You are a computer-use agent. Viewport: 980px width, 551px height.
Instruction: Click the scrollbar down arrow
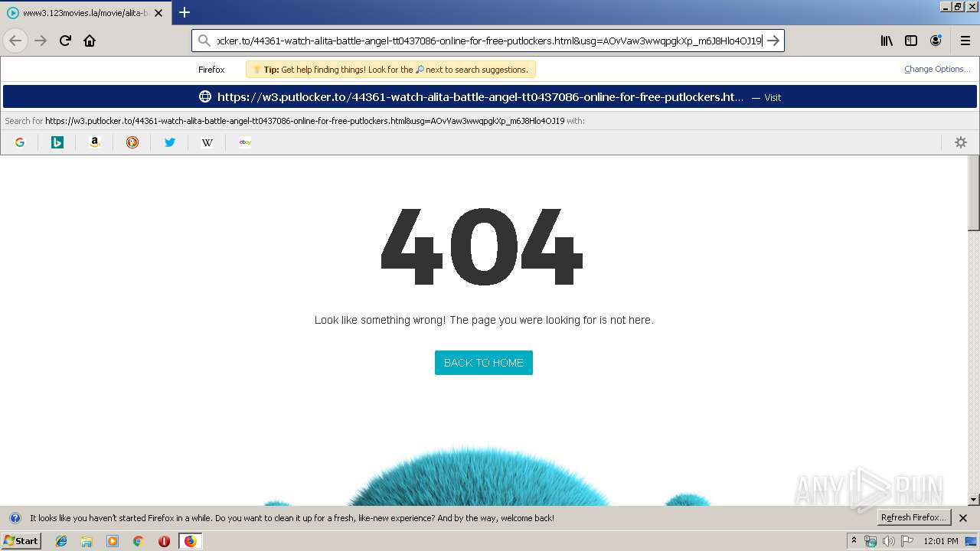point(974,500)
